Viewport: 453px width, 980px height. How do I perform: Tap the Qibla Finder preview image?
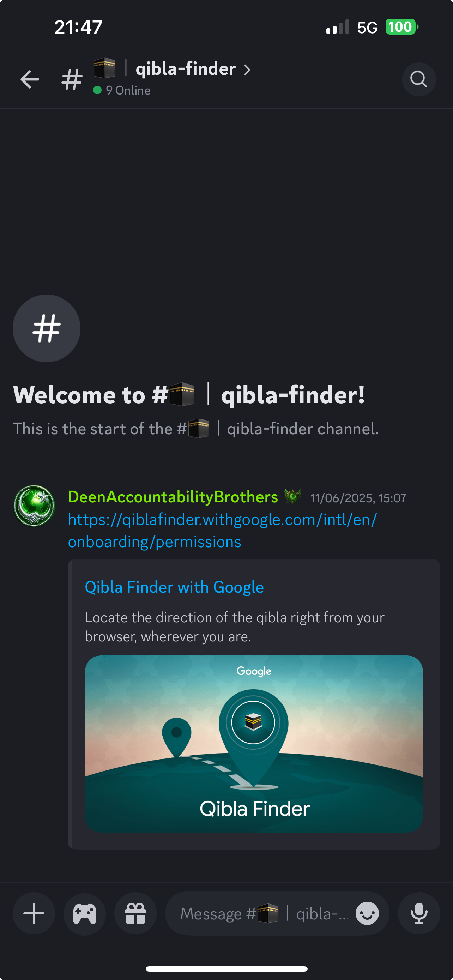coord(254,743)
